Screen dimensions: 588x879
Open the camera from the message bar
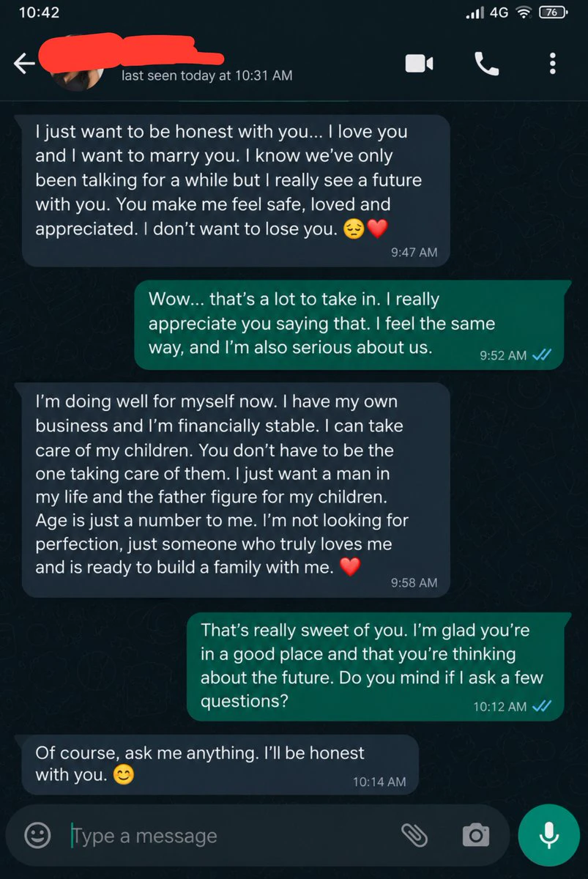click(475, 835)
